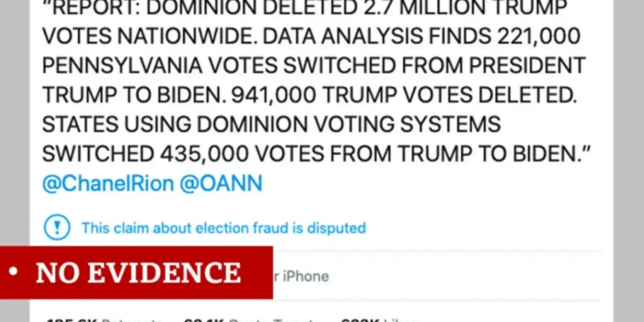Click the SWITCHED 435,000 VOTES line
This screenshot has width=644, height=322.
(316, 154)
